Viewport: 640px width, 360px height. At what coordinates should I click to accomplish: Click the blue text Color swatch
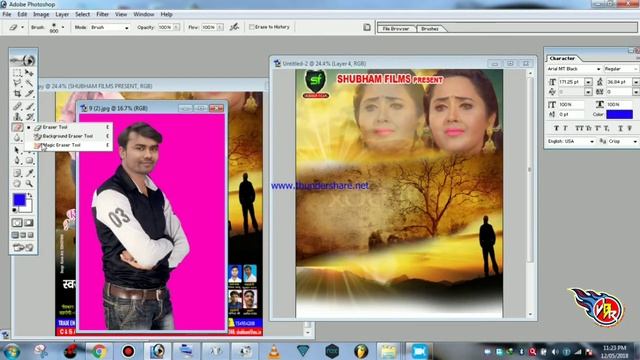(x=619, y=114)
